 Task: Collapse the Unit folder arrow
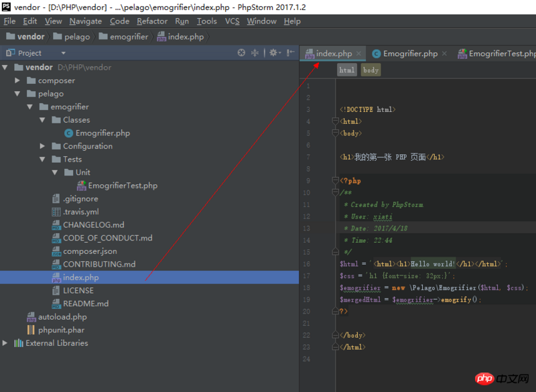55,173
